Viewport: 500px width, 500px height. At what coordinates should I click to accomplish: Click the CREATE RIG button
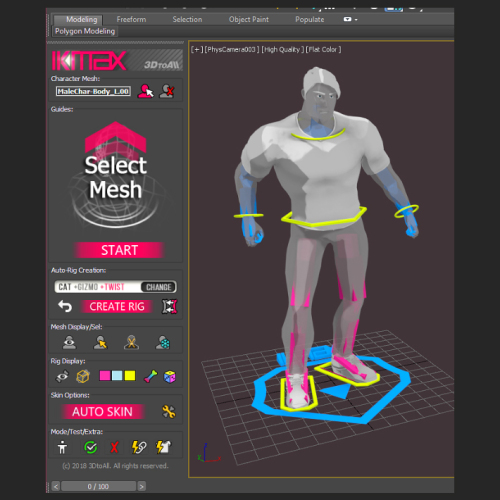(117, 306)
